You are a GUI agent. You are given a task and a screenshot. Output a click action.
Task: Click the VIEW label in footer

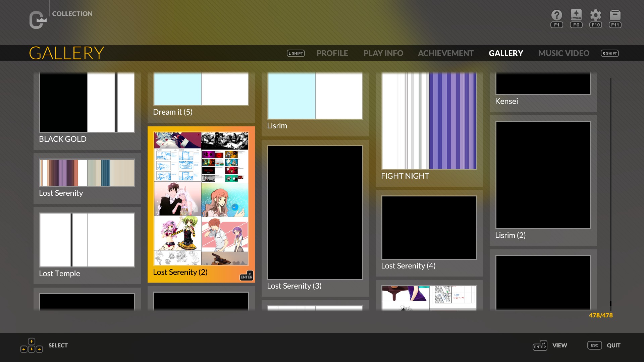click(560, 345)
